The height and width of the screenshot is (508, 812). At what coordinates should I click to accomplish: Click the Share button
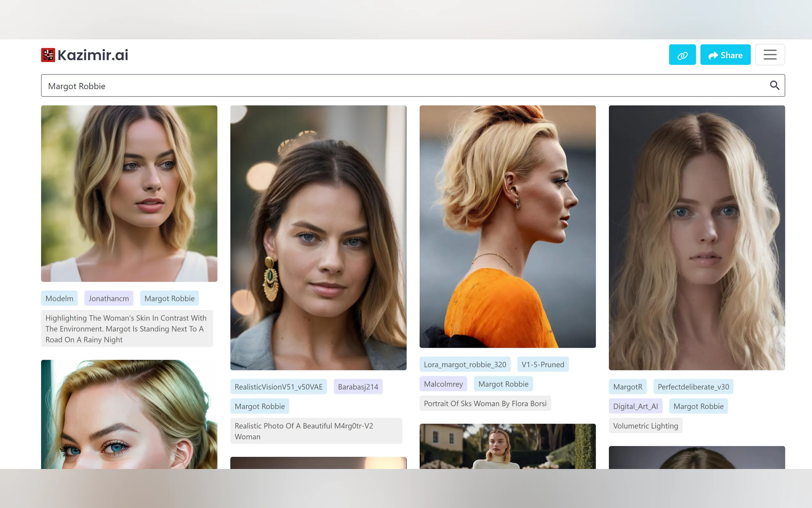(x=725, y=55)
